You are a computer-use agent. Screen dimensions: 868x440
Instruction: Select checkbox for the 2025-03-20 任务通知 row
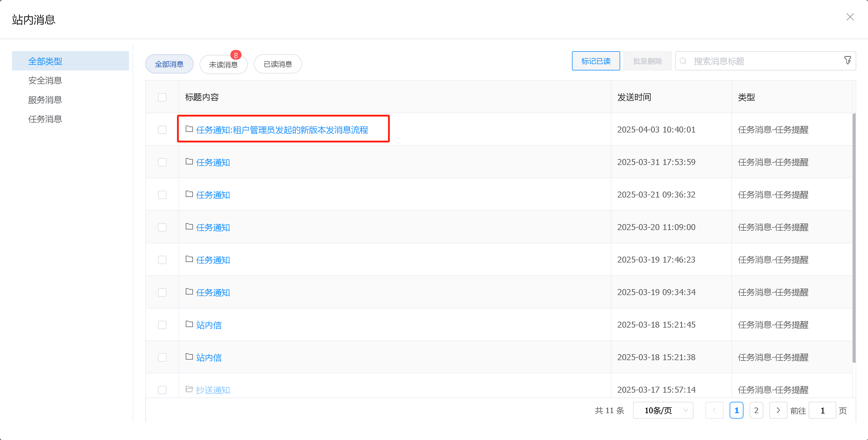point(162,227)
